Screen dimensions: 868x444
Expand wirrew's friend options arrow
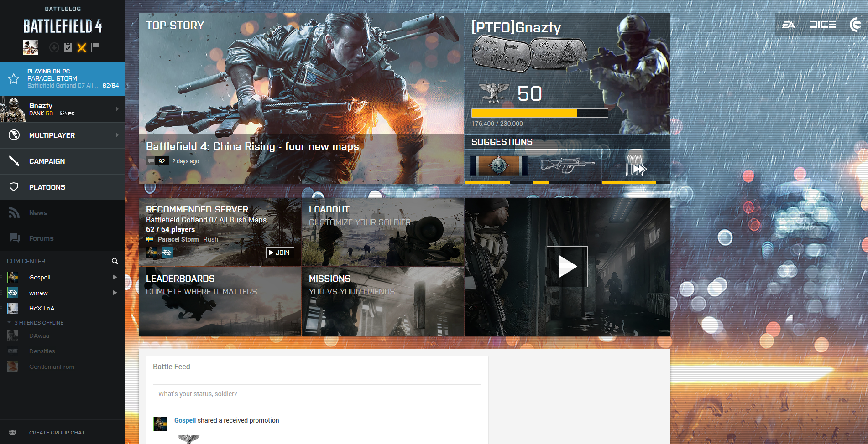coord(115,293)
